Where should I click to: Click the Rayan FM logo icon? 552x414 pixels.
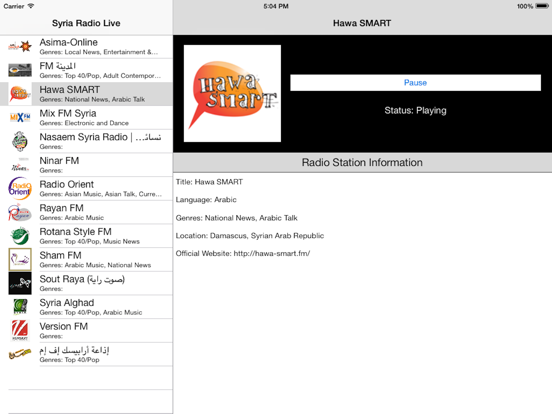20,212
